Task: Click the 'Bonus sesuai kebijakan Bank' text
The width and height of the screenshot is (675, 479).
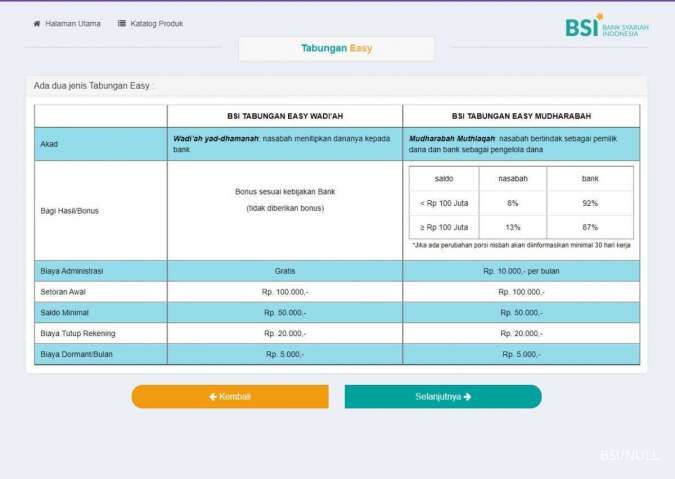Action: (x=285, y=192)
